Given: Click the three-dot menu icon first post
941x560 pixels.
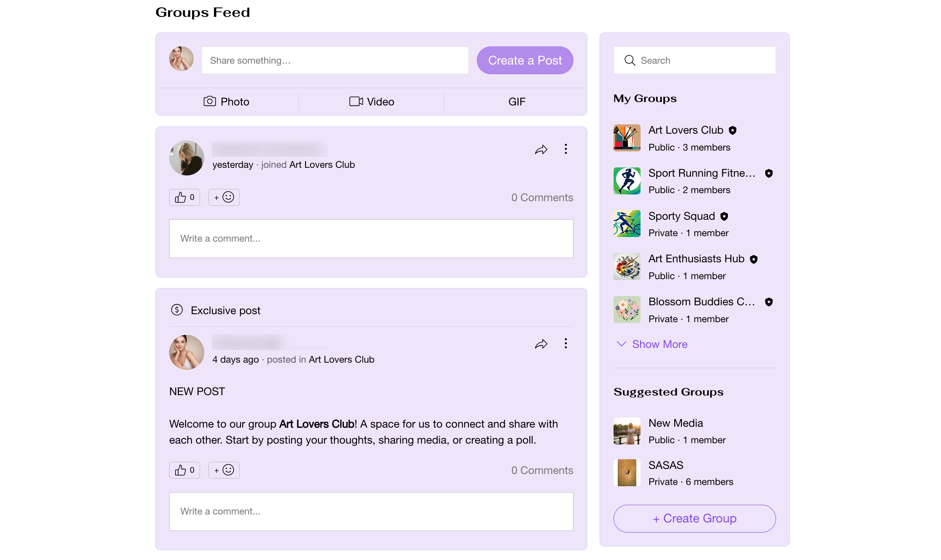Looking at the screenshot, I should [565, 149].
